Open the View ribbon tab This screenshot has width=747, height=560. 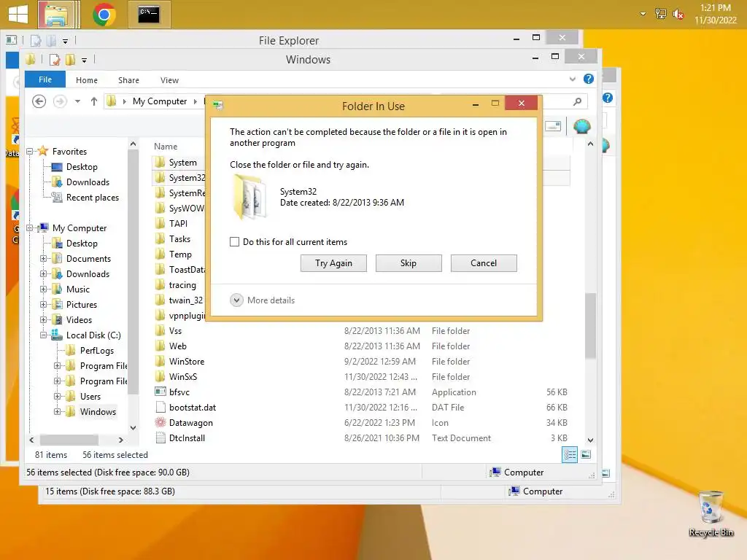pyautogui.click(x=169, y=80)
